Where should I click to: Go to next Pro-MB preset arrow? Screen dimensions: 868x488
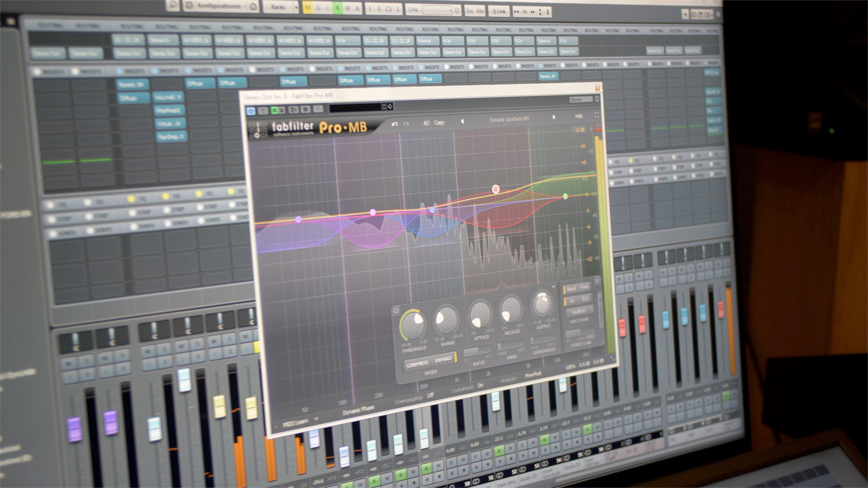pos(554,117)
